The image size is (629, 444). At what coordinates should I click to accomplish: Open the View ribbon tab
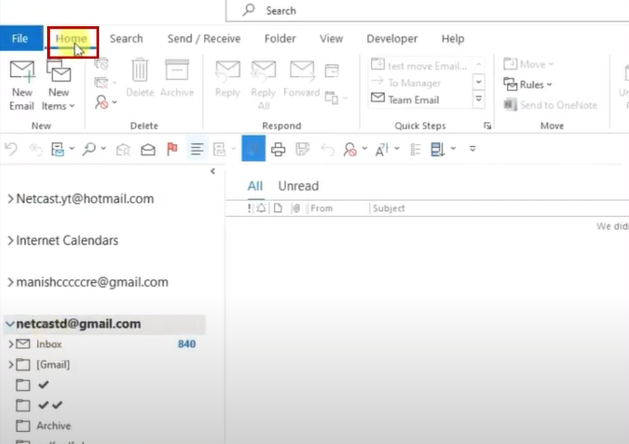click(331, 39)
